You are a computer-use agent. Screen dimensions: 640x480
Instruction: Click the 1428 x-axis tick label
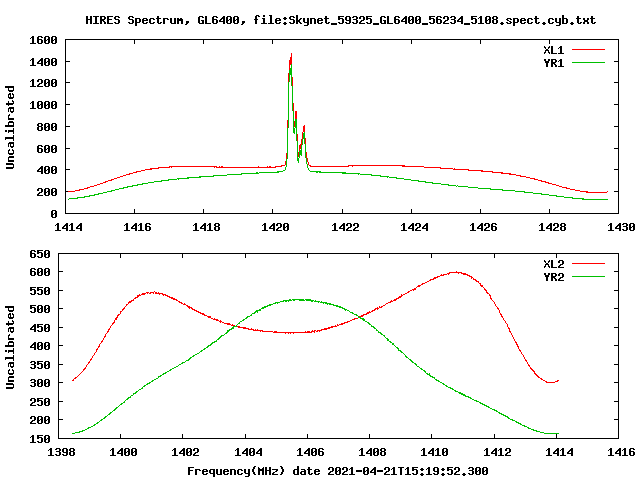coord(552,227)
